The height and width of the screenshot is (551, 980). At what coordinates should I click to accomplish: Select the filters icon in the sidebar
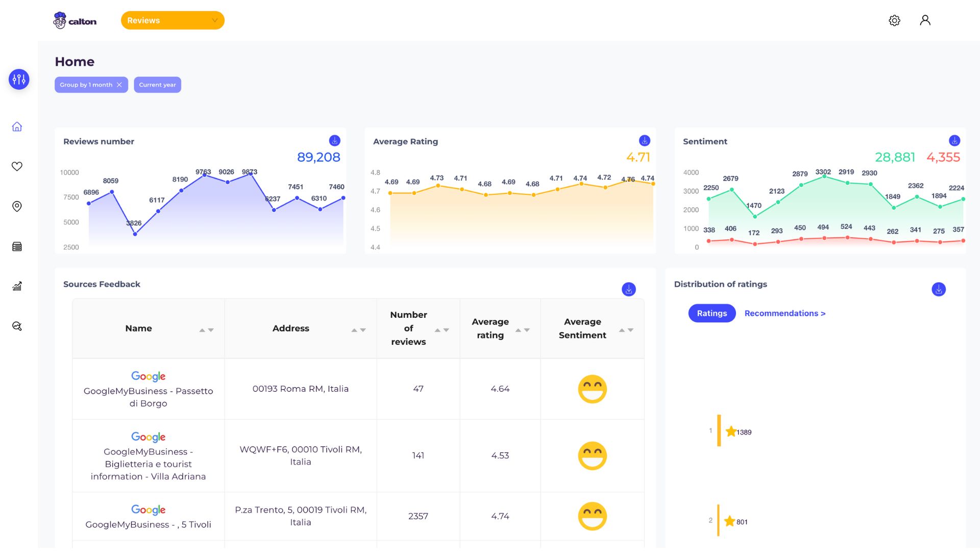pos(18,79)
